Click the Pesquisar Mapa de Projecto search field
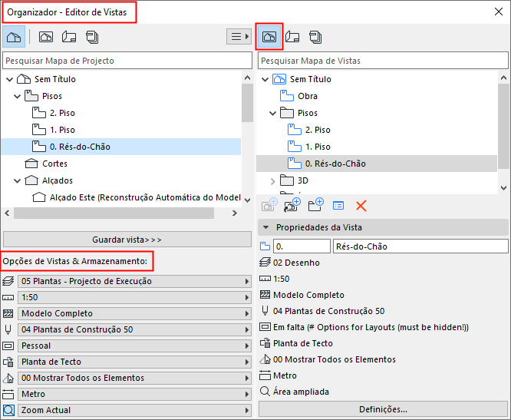511x420 pixels. coord(127,61)
